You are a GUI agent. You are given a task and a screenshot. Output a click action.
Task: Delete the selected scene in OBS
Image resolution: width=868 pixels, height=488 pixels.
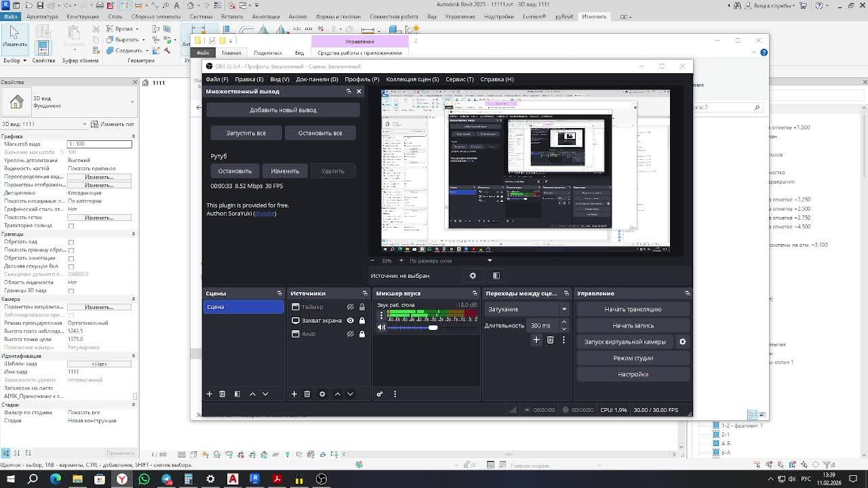click(222, 394)
